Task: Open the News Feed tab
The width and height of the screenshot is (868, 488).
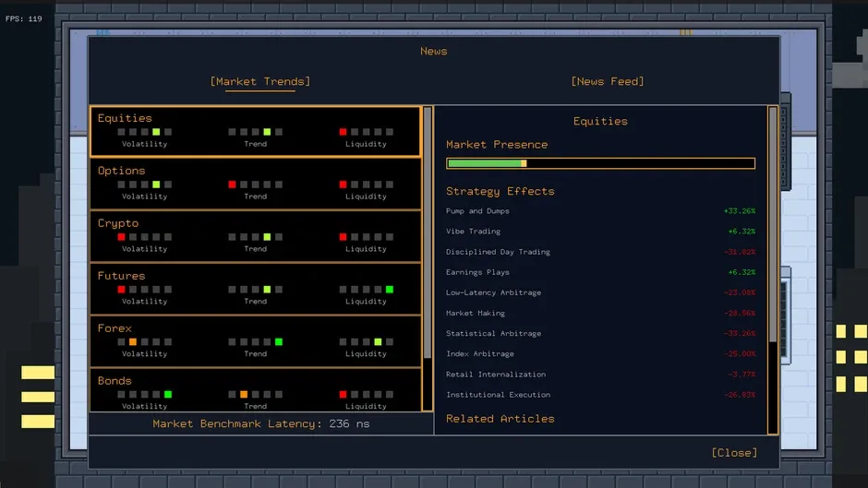Action: point(608,81)
